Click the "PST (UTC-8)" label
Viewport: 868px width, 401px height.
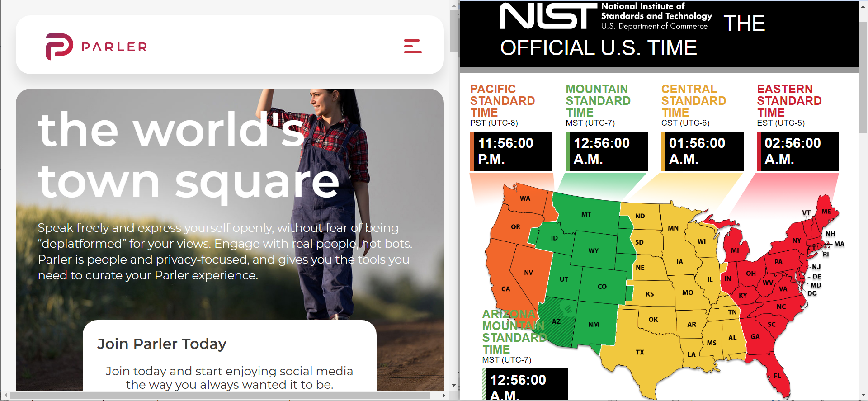[x=494, y=123]
